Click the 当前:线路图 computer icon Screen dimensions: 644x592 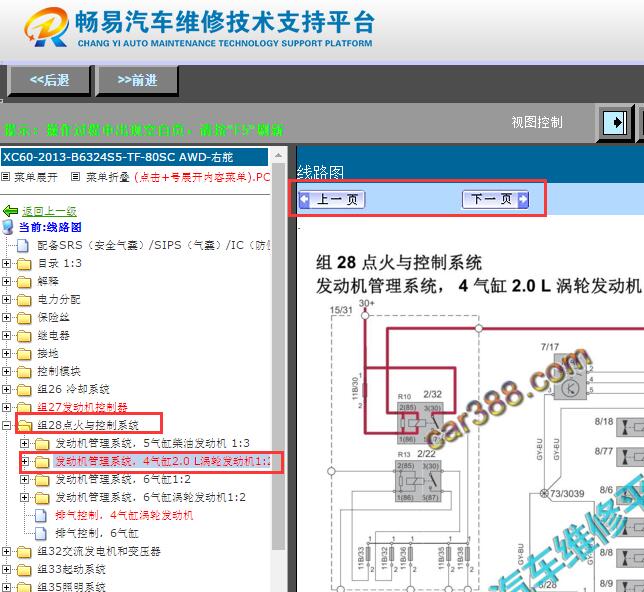[8, 227]
